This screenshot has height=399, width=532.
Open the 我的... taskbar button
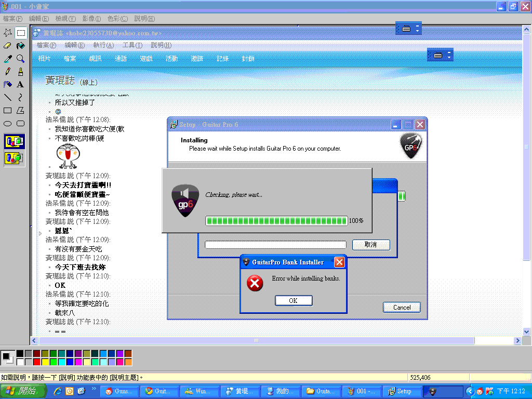click(280, 391)
